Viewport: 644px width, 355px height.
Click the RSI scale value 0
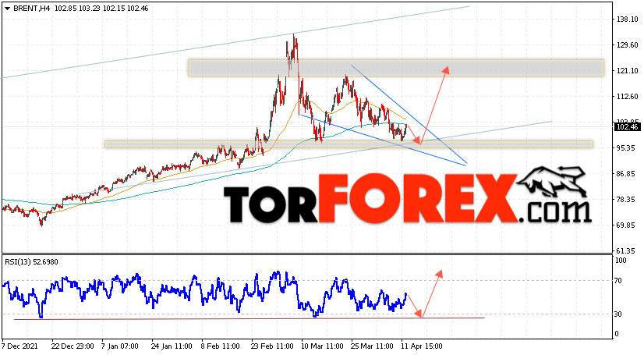coord(617,335)
